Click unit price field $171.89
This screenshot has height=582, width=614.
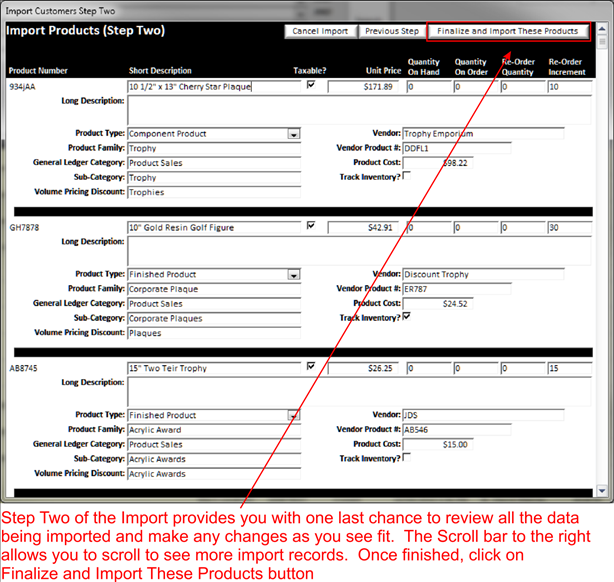coord(363,87)
